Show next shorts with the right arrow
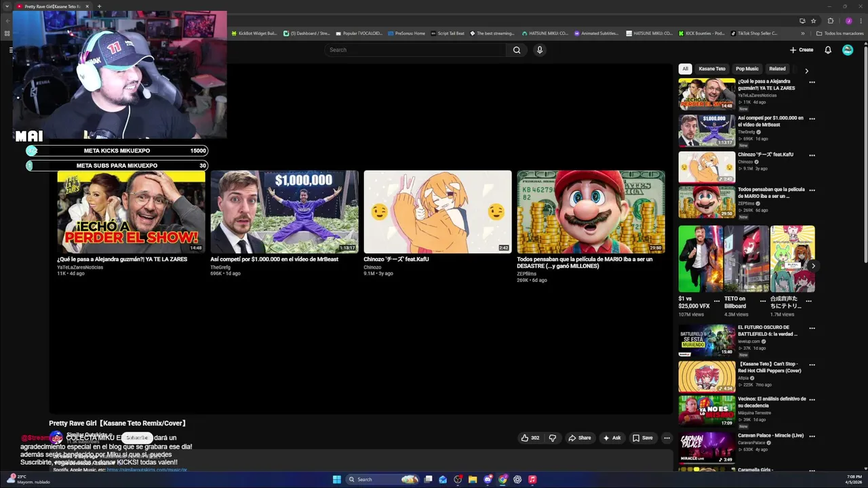This screenshot has height=488, width=868. (x=812, y=266)
